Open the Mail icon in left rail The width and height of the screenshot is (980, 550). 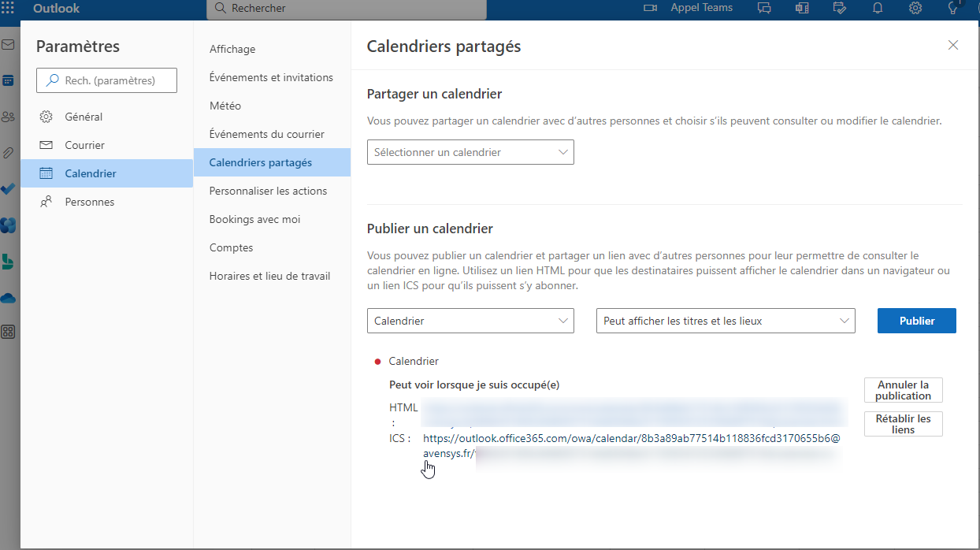8,45
